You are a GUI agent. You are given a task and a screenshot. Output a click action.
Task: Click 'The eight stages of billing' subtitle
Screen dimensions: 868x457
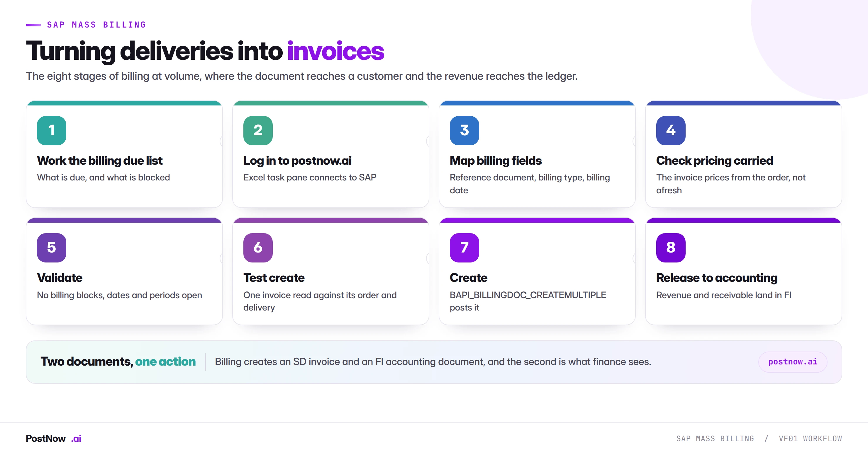coord(301,76)
